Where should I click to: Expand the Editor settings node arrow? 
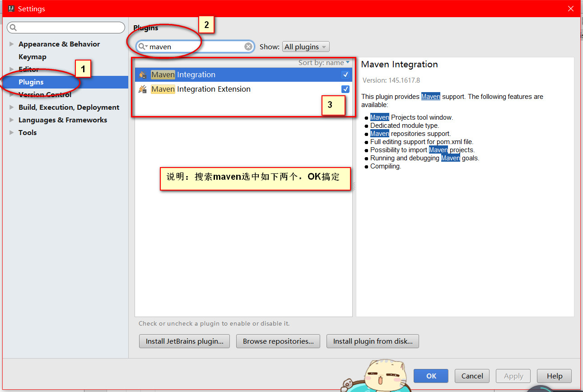click(x=12, y=70)
